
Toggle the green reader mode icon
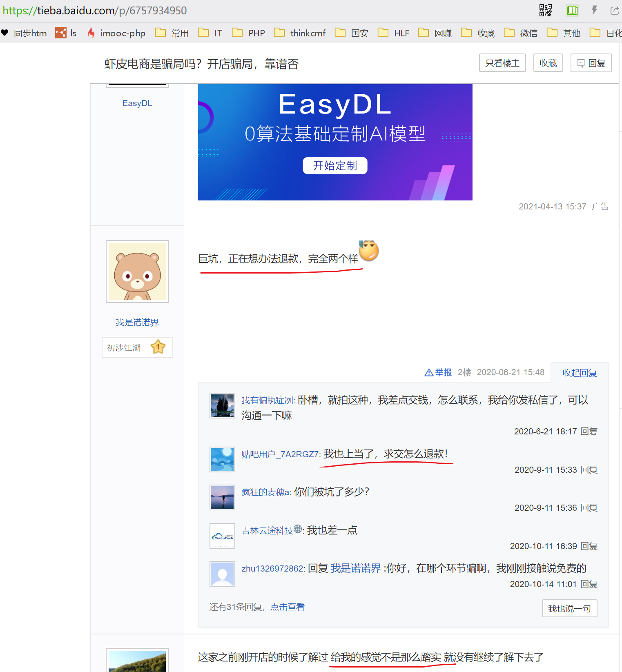572,10
